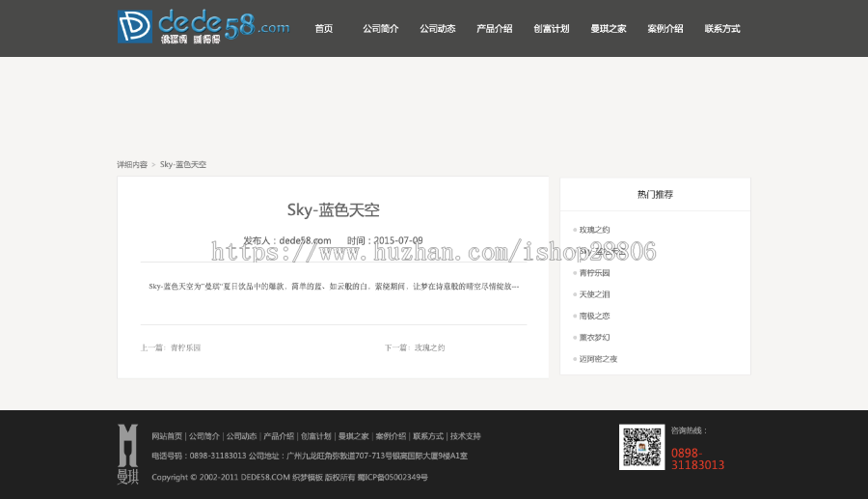Open 首页 in the top navigation
868x499 pixels.
point(324,28)
